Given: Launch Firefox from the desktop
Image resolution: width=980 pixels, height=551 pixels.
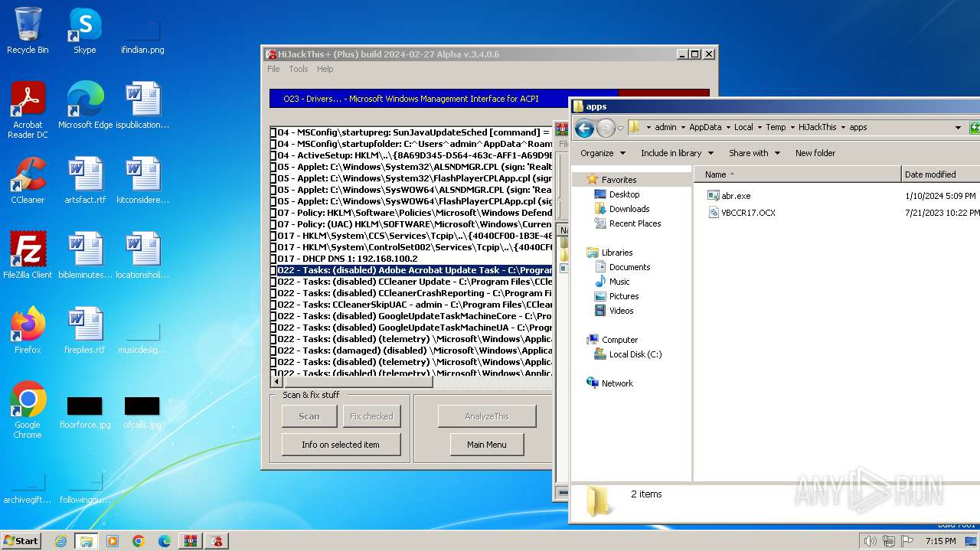Looking at the screenshot, I should [x=28, y=331].
